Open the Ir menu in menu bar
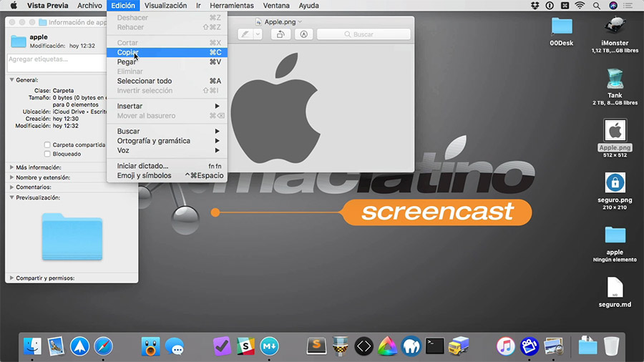644x362 pixels. tap(198, 5)
